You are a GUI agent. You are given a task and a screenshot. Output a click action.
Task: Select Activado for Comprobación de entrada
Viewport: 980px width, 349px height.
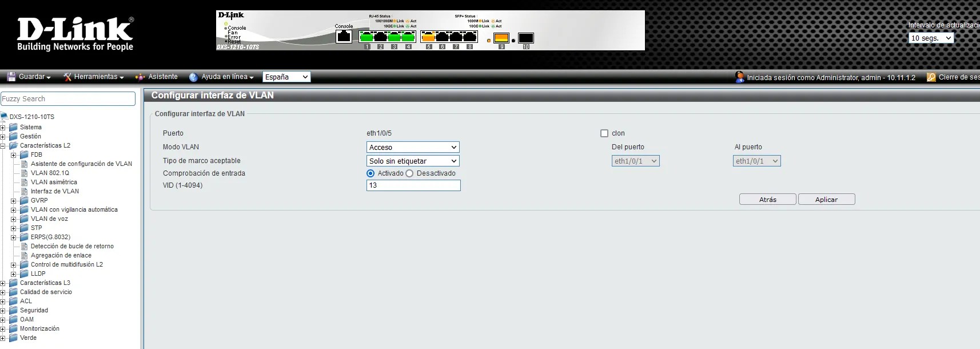[371, 173]
